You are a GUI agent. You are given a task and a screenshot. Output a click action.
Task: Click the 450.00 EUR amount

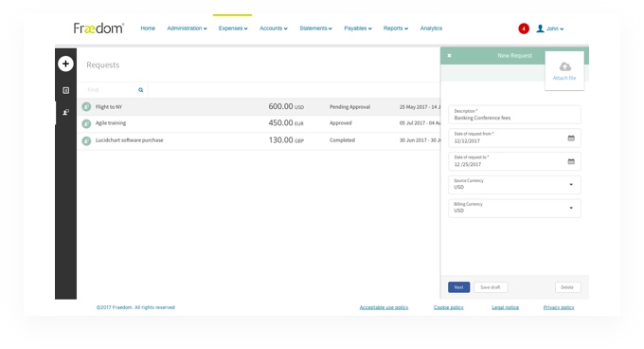tap(286, 123)
